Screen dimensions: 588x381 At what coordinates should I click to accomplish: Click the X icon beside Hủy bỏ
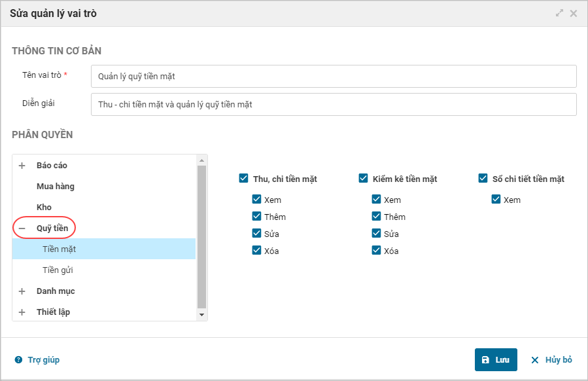point(535,360)
